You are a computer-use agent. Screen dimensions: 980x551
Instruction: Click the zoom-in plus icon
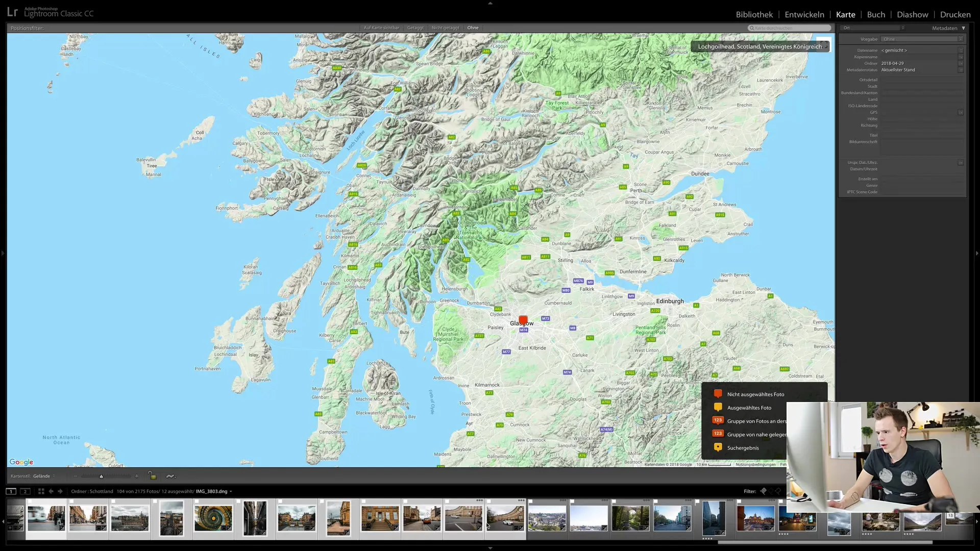(136, 476)
